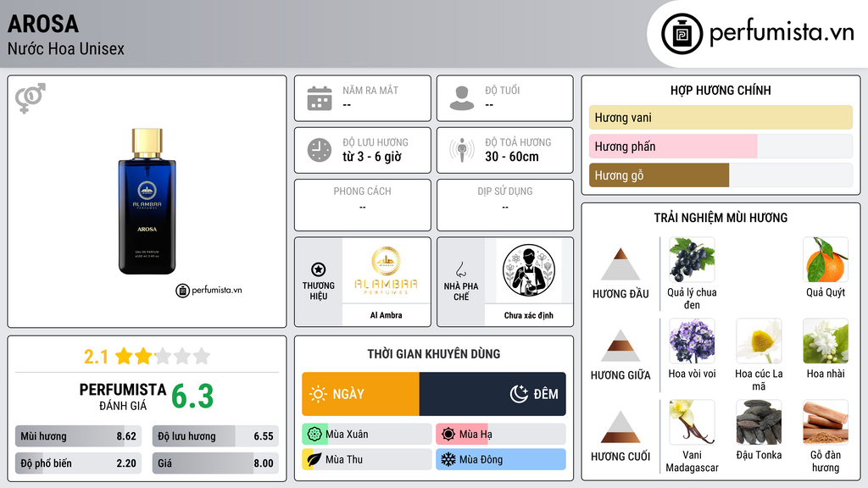
Task: Select the Mùa Hạ season bar
Action: (501, 435)
